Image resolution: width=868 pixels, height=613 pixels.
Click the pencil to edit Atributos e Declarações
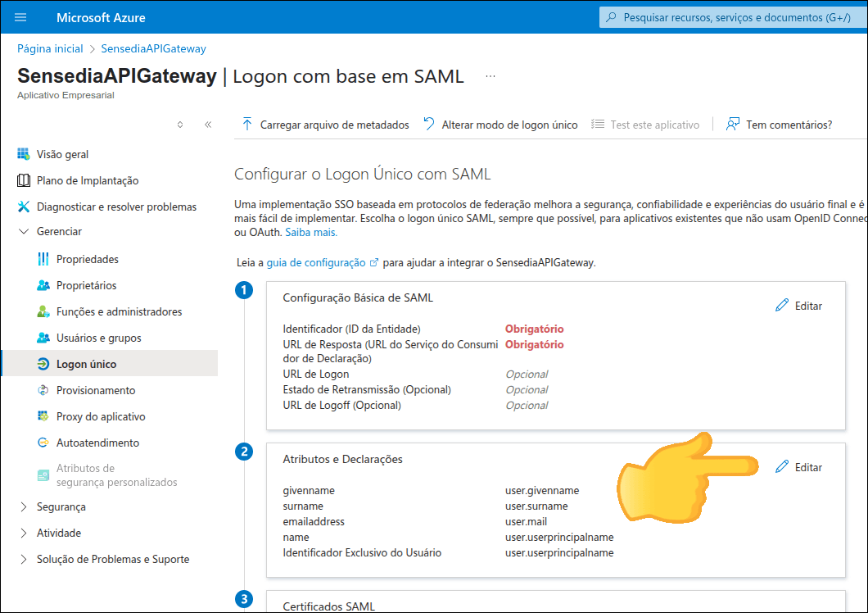[798, 466]
